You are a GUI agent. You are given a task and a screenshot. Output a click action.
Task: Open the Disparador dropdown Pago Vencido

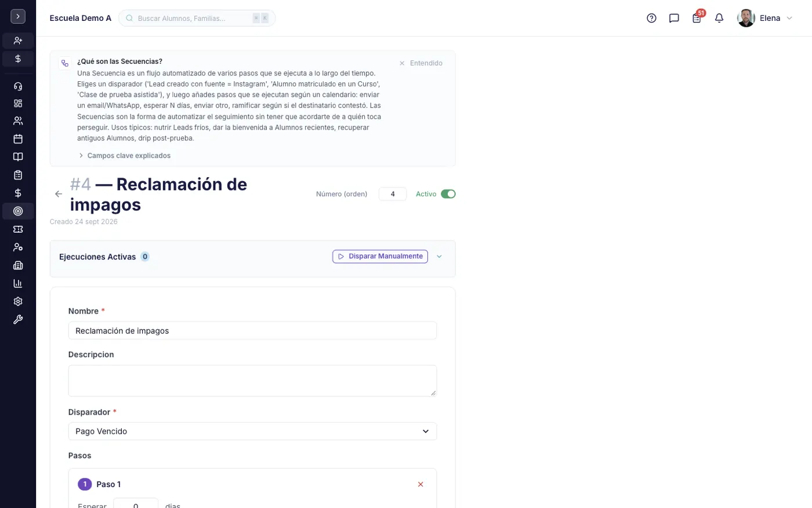coord(252,431)
